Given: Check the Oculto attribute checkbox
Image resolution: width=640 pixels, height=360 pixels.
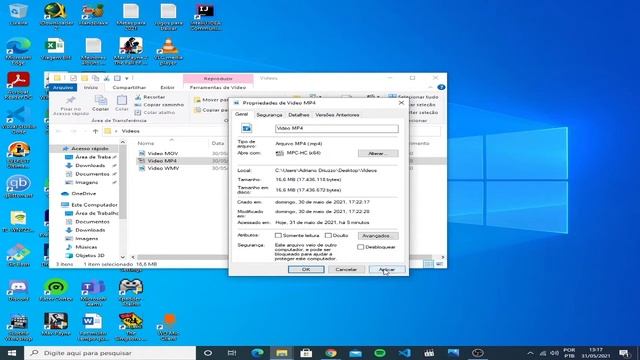Looking at the screenshot, I should click(328, 236).
